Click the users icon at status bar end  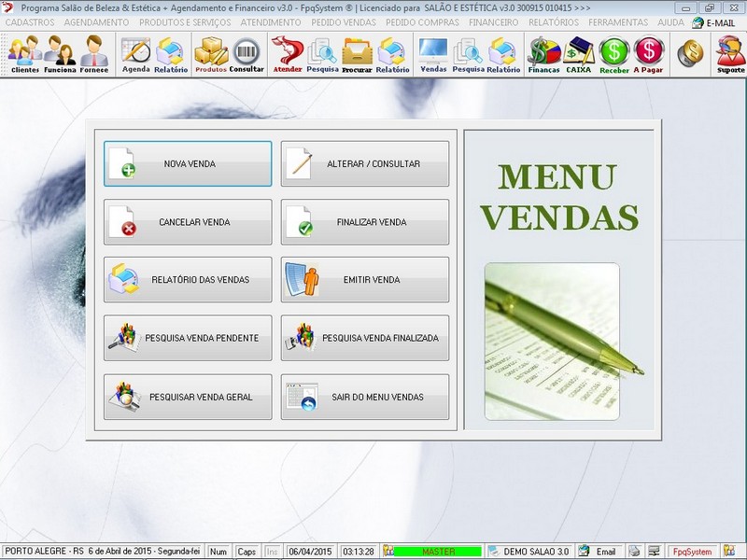click(x=728, y=551)
